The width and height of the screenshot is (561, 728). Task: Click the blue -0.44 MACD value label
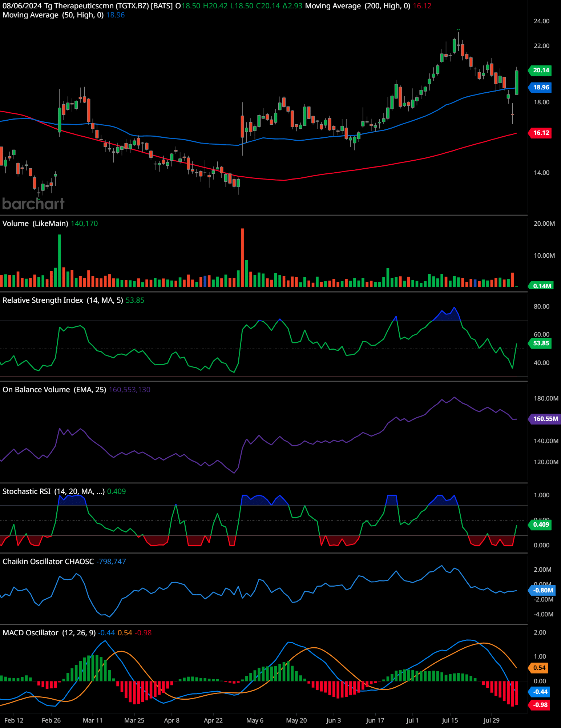(540, 692)
